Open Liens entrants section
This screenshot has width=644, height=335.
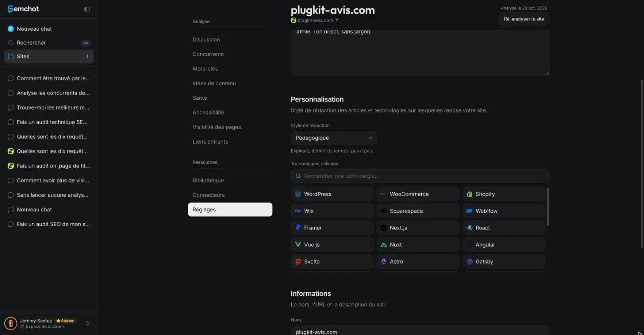(x=210, y=142)
